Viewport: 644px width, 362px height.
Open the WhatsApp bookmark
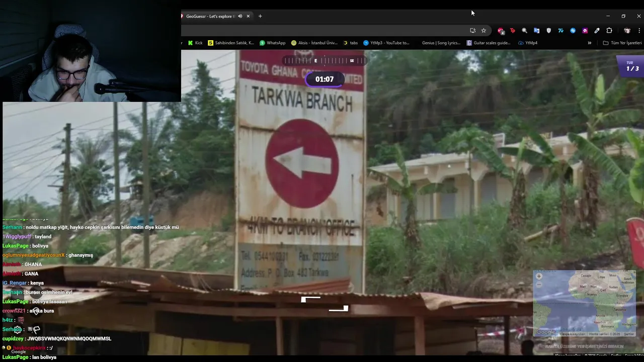pyautogui.click(x=272, y=43)
